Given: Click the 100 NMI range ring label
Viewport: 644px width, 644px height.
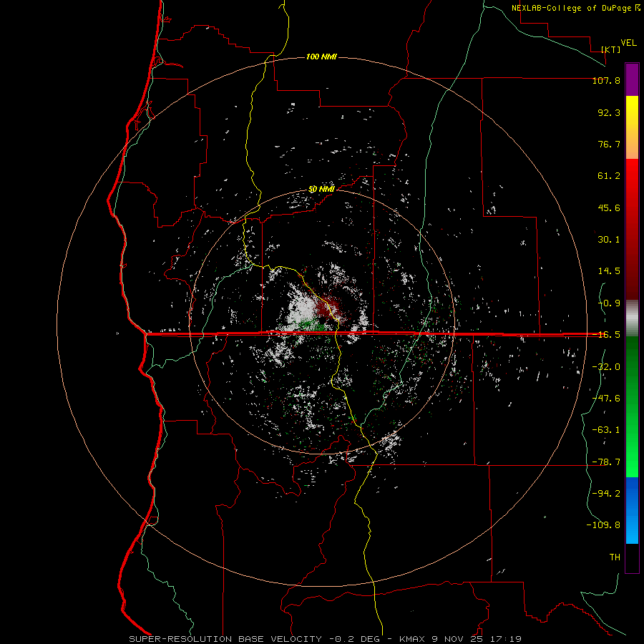Looking at the screenshot, I should point(321,57).
